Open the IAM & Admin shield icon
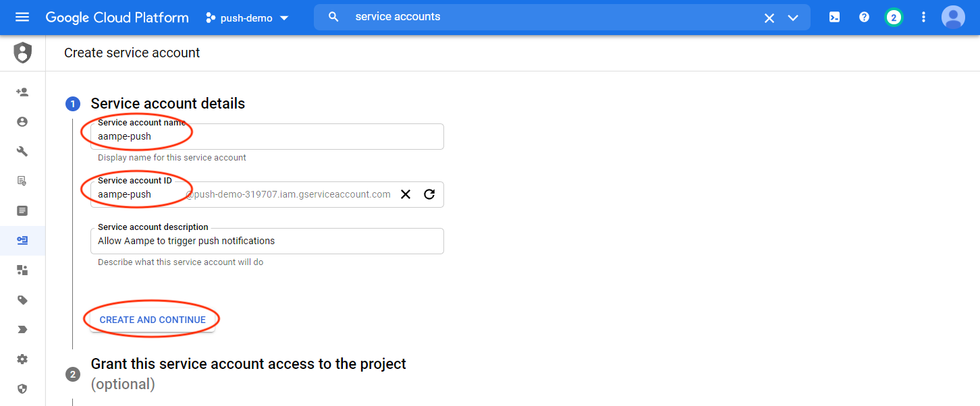The width and height of the screenshot is (980, 406). [22, 52]
